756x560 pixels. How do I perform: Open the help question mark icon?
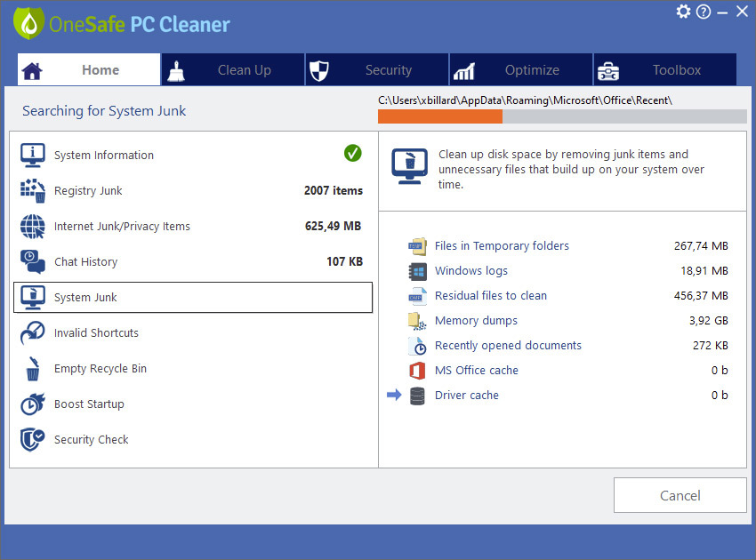pyautogui.click(x=704, y=12)
